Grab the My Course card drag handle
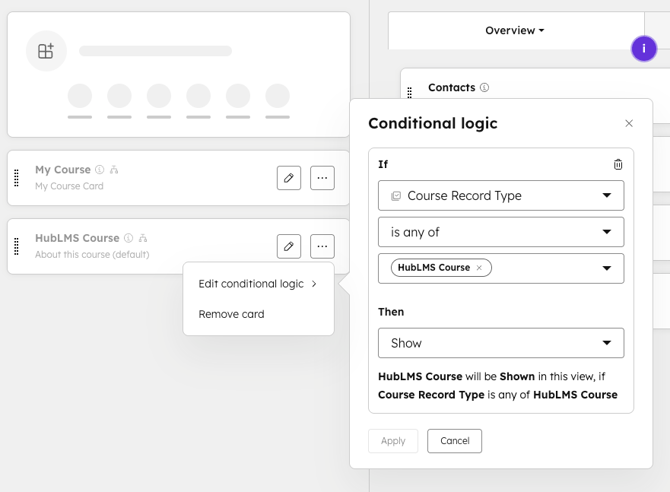The image size is (670, 492). [17, 178]
